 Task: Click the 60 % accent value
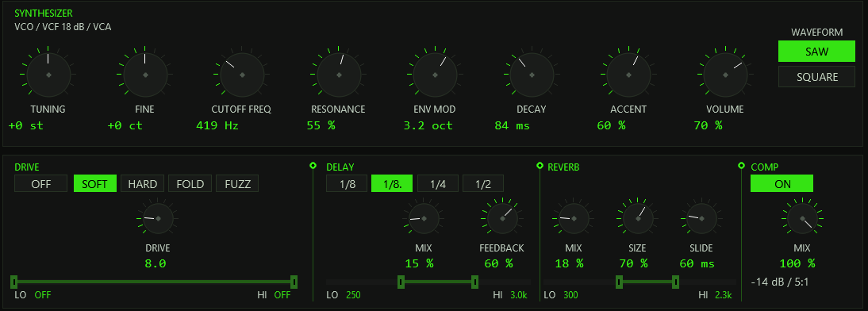(611, 125)
